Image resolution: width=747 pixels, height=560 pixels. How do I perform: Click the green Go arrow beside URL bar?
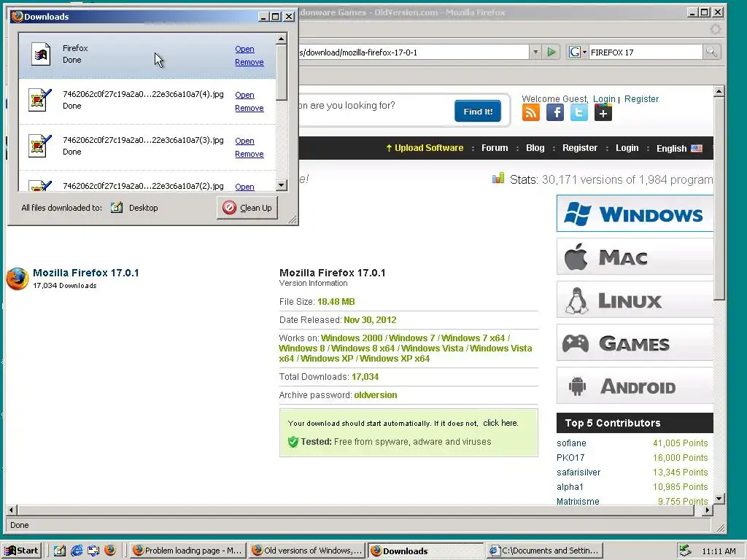pyautogui.click(x=551, y=52)
